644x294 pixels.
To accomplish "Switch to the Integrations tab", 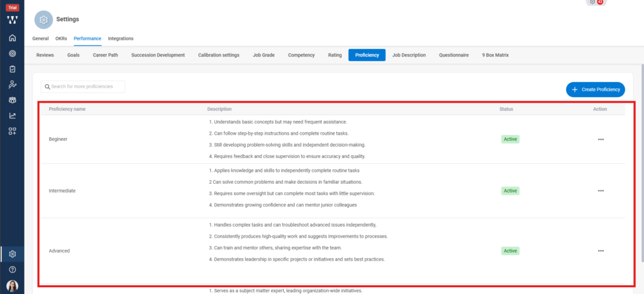I will pyautogui.click(x=121, y=38).
